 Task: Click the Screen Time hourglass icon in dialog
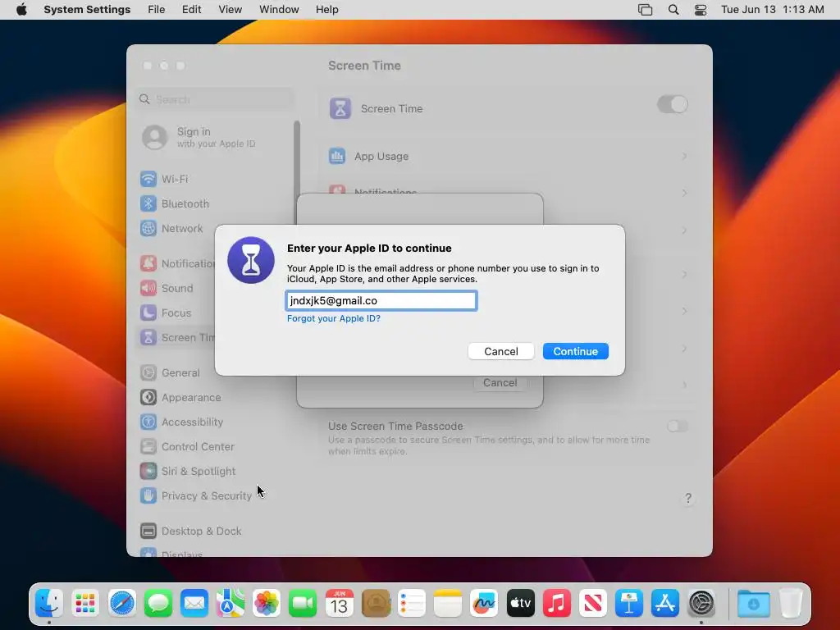pos(251,260)
